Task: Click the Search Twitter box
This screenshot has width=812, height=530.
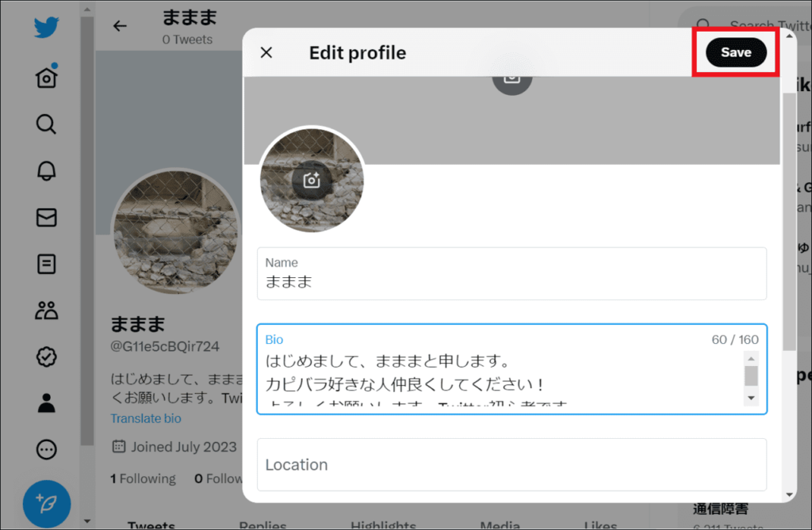Action: [751, 25]
